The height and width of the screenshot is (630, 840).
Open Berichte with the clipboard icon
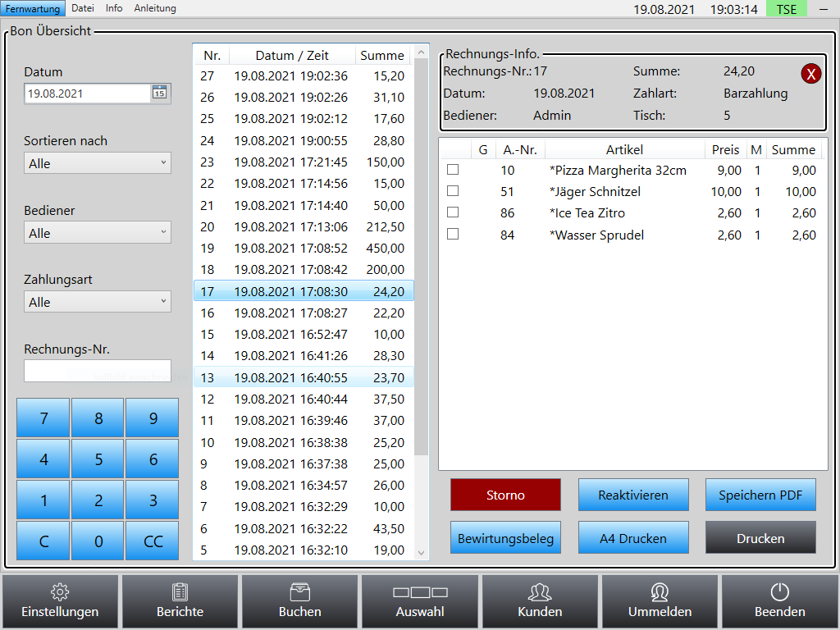pos(180,601)
